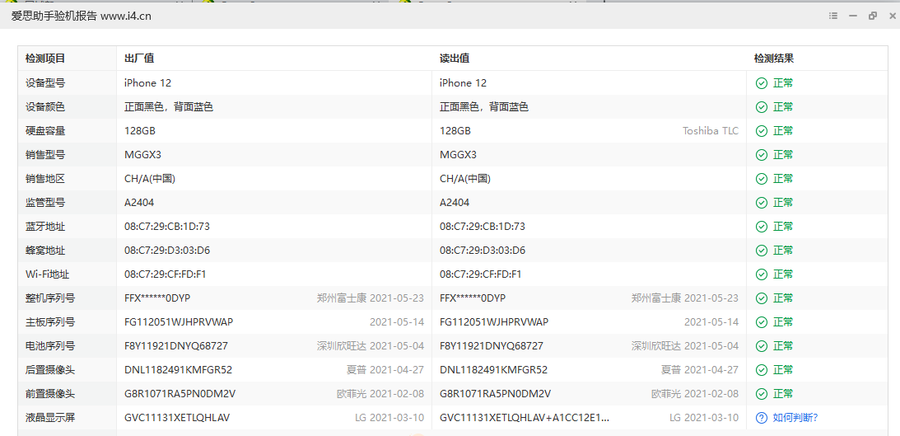Click the green check icon for 销售型号

[x=761, y=155]
